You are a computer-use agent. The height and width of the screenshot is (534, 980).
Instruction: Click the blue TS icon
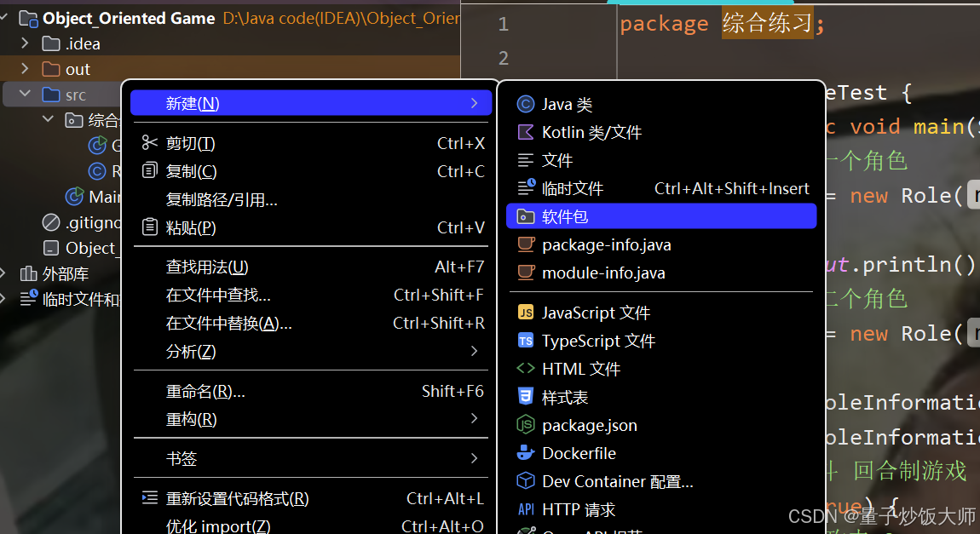[526, 341]
